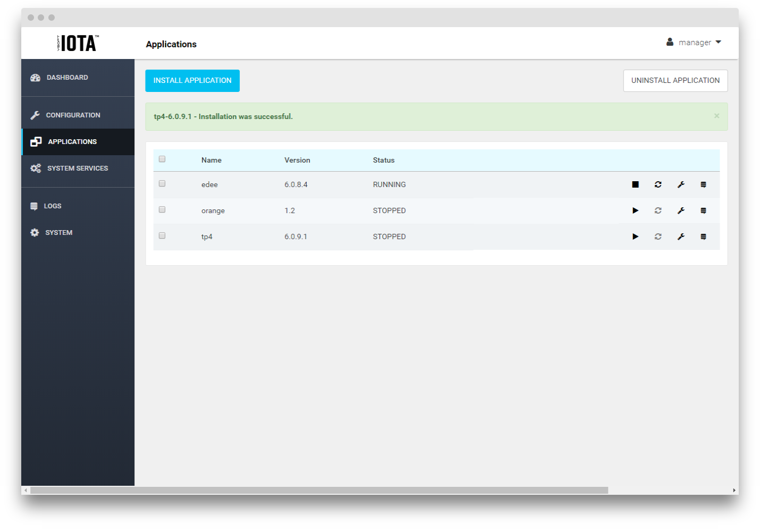Expand the manager user dropdown

coord(694,43)
